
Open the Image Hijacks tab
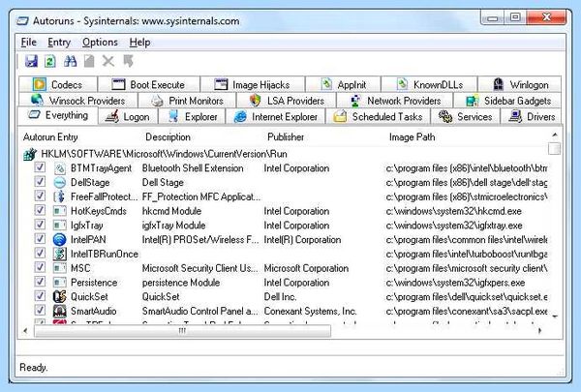(x=253, y=84)
